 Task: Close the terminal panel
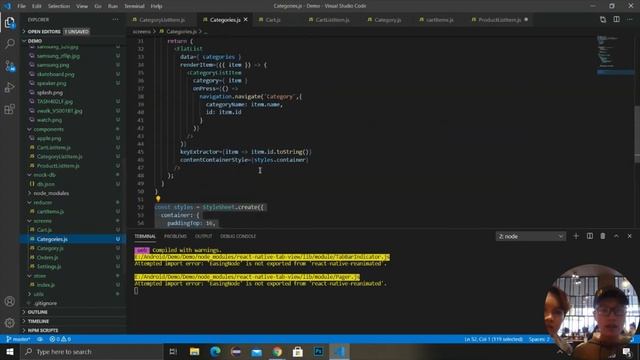(629, 236)
